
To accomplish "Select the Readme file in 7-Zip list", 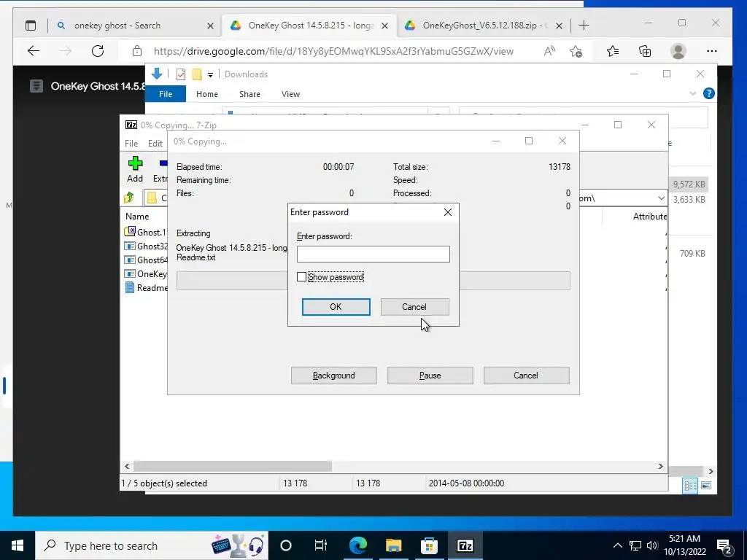I will (x=146, y=287).
